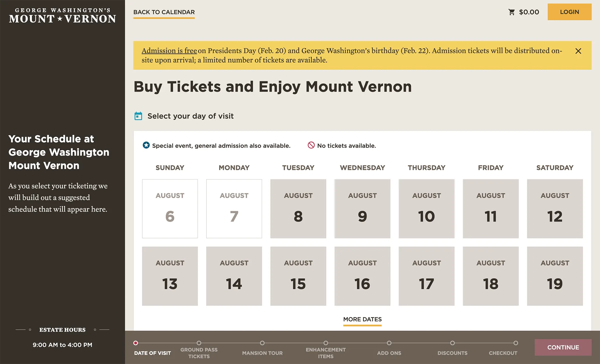Click the shopping cart icon
This screenshot has height=364, width=600.
512,12
